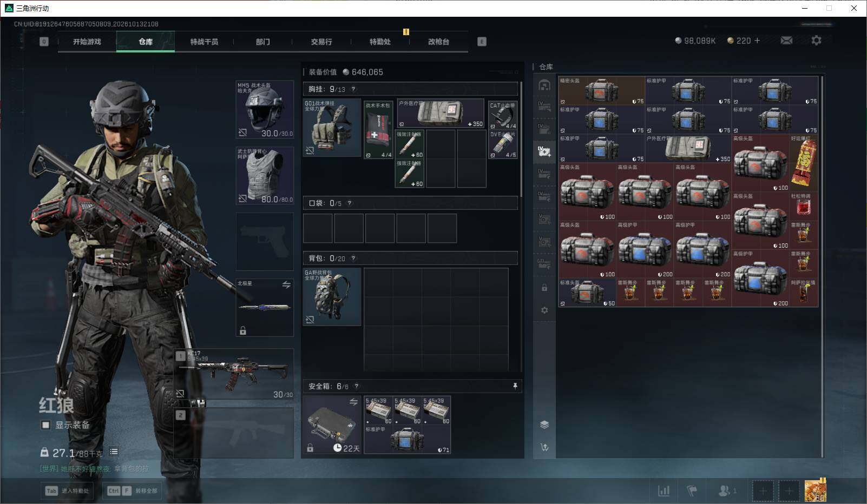
Task: Click the scrollbar of the equipment panel
Action: (521, 141)
